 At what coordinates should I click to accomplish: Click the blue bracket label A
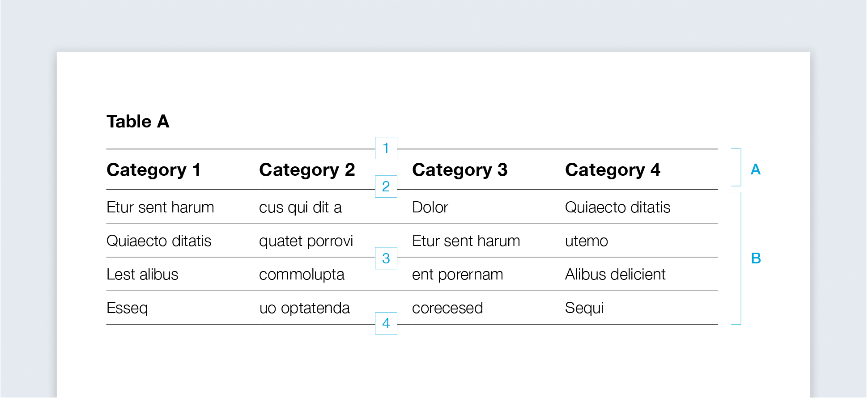[755, 169]
